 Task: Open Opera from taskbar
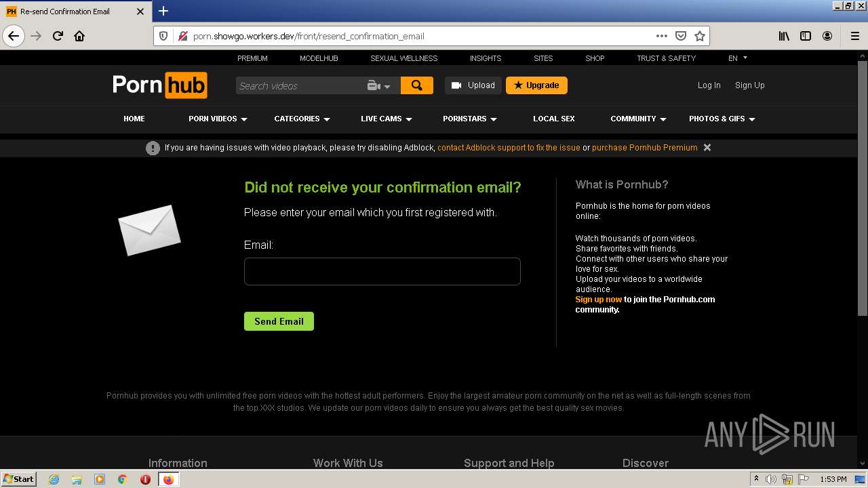pyautogui.click(x=145, y=479)
